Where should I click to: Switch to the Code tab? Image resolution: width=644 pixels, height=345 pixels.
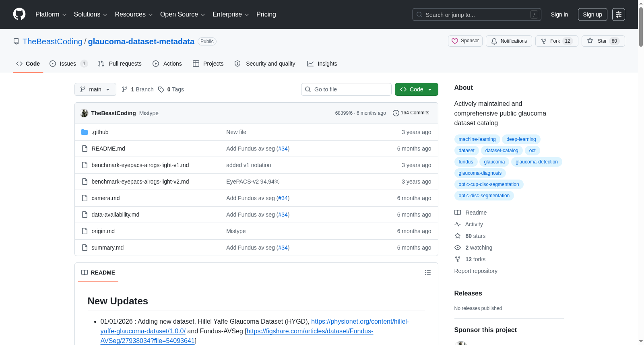28,64
